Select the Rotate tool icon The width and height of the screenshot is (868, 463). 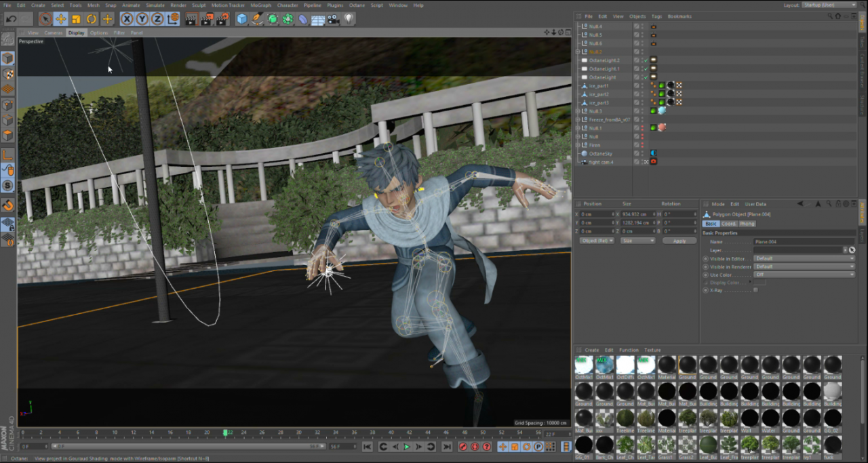click(x=92, y=19)
